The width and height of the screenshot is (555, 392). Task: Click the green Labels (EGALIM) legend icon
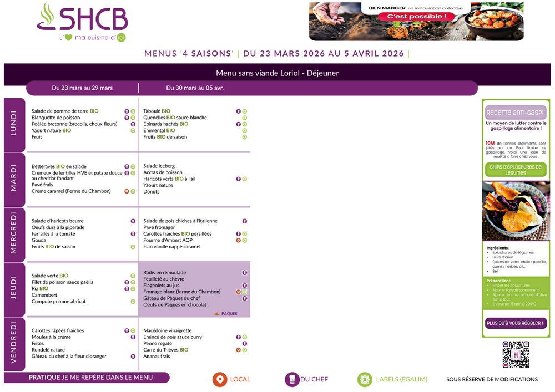click(365, 379)
